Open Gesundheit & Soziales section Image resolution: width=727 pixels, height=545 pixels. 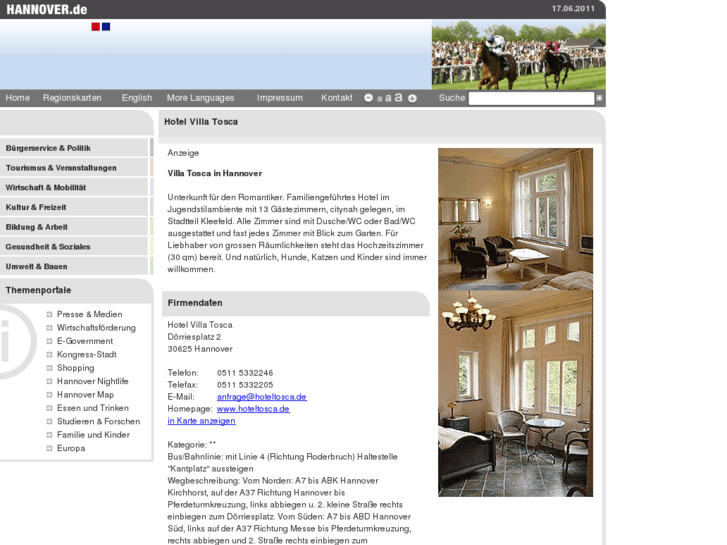coord(74,246)
